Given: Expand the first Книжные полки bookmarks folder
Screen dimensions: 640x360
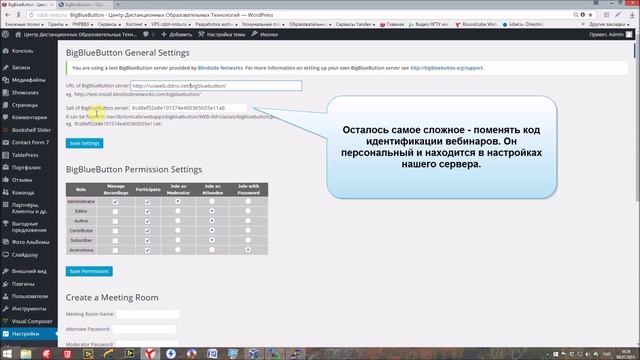Looking at the screenshot, I should [x=24, y=24].
